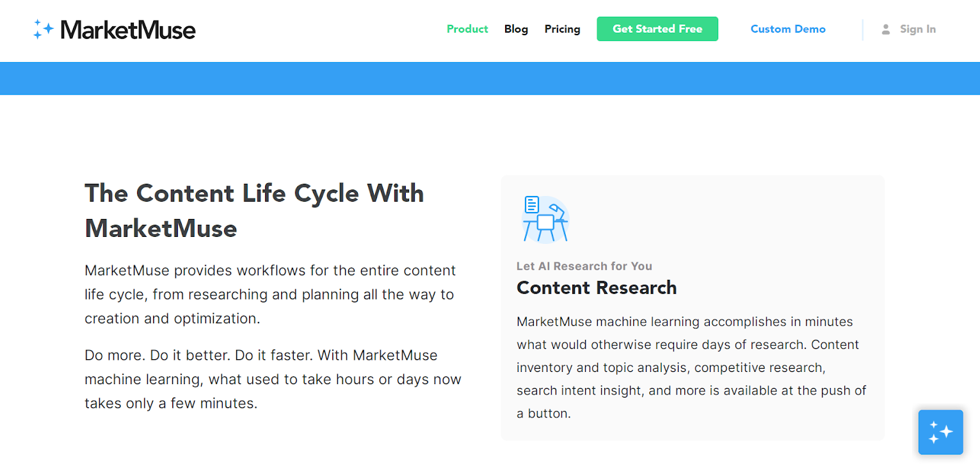Screen dimensions: 980x468
Task: Click the blue banner strip below the header
Action: click(x=490, y=78)
